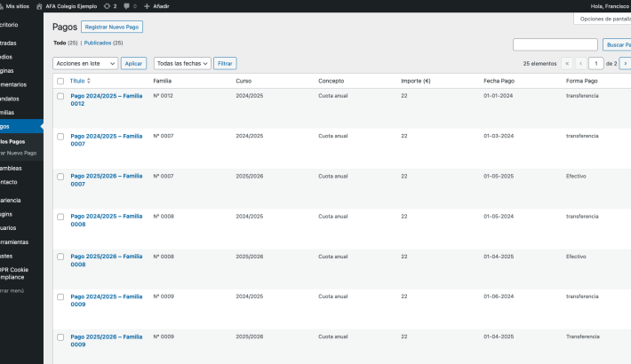631x364 pixels.
Task: Click the Título sort arrows icon
Action: 88,81
